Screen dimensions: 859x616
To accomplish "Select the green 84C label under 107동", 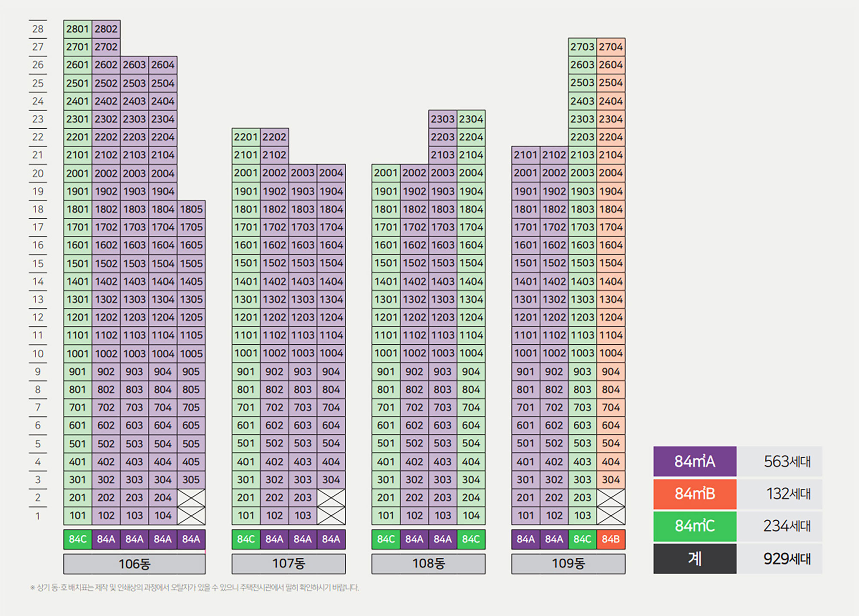I will [x=246, y=539].
